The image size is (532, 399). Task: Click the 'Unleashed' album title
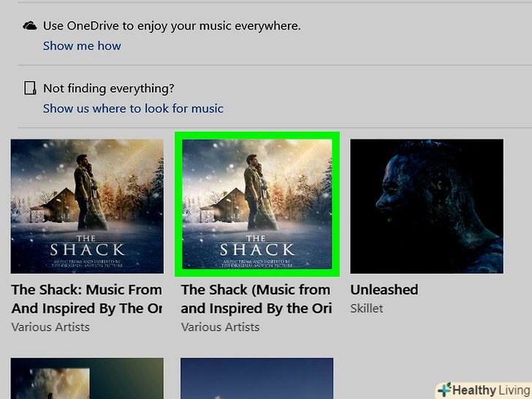click(384, 289)
